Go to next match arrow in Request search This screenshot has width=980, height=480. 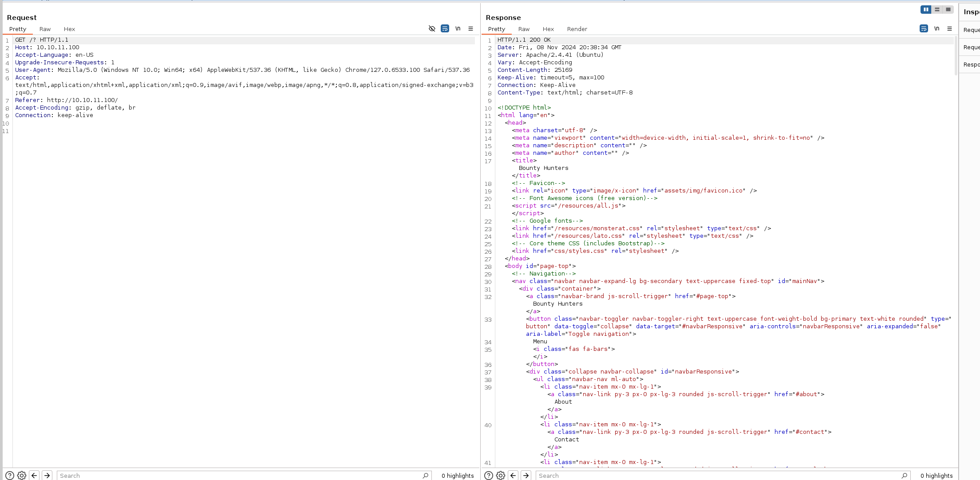(47, 475)
